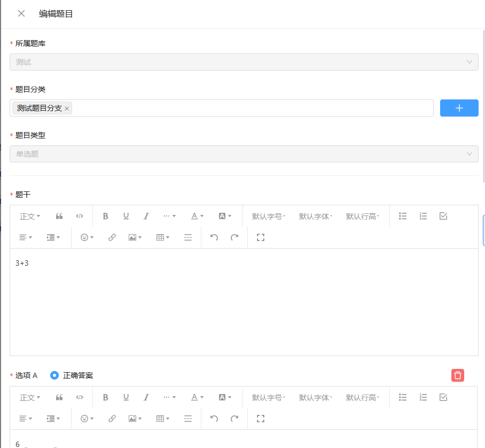This screenshot has height=448, width=485.
Task: Select the 正确答案 radio for 选项 A
Action: click(54, 375)
